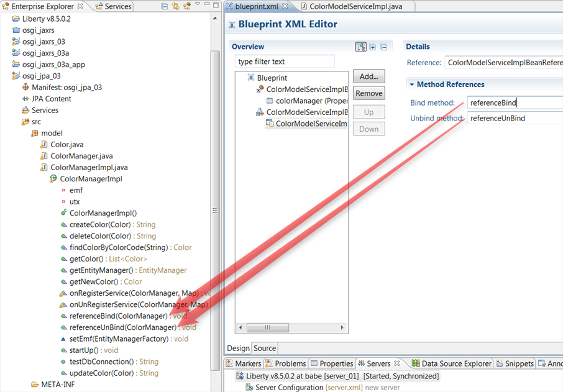563x392 pixels.
Task: Click expand all icon in Overview header
Action: point(373,47)
